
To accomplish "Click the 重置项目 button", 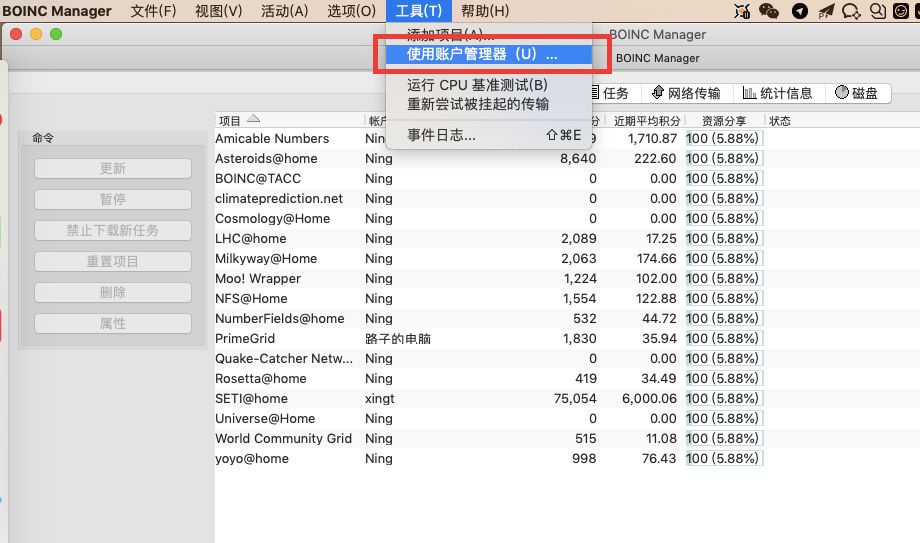I will pyautogui.click(x=113, y=261).
